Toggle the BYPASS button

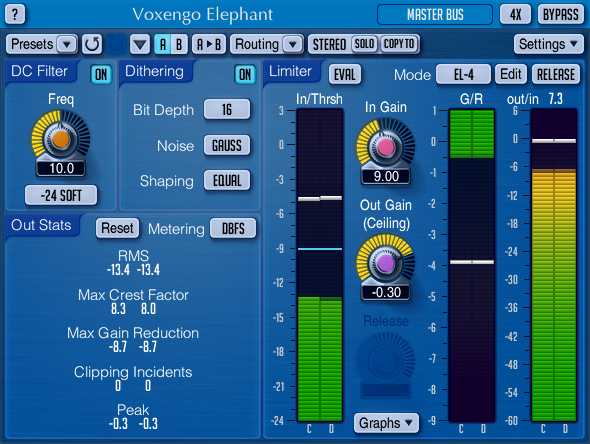click(x=561, y=14)
